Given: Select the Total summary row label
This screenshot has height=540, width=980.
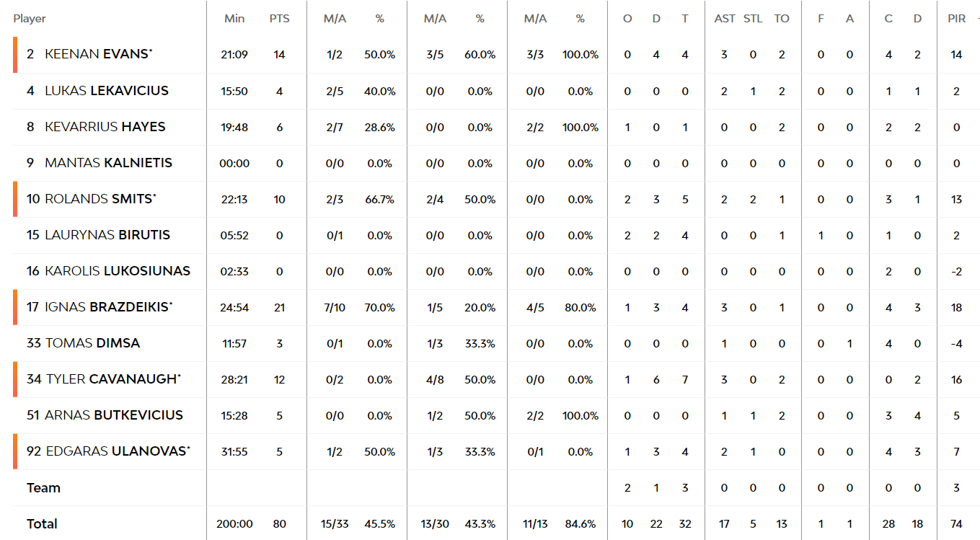Looking at the screenshot, I should click(42, 524).
